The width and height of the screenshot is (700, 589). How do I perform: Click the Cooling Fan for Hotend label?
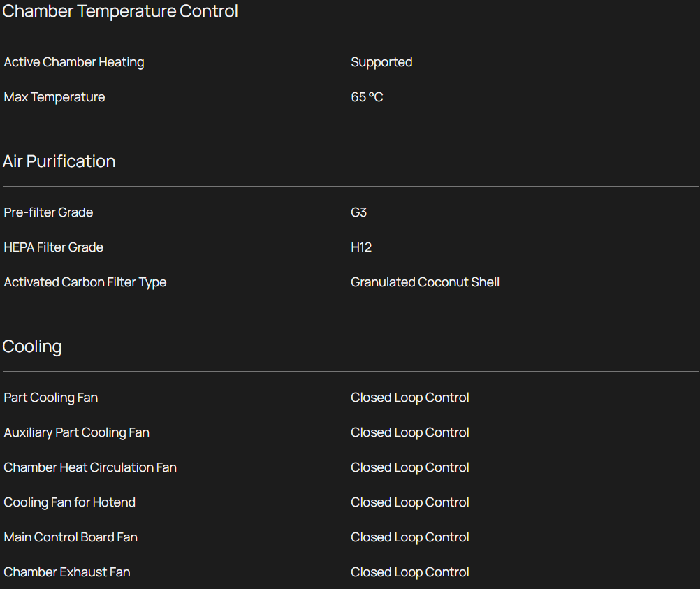pos(70,502)
